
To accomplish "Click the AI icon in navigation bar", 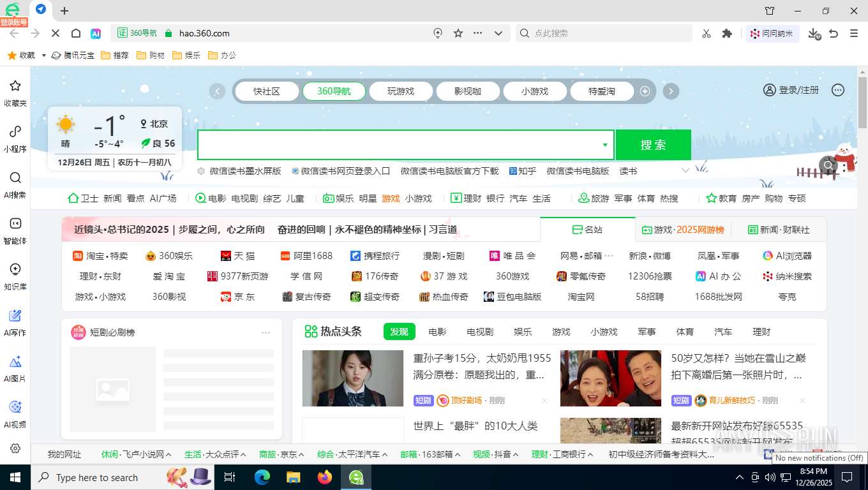I will coord(96,33).
